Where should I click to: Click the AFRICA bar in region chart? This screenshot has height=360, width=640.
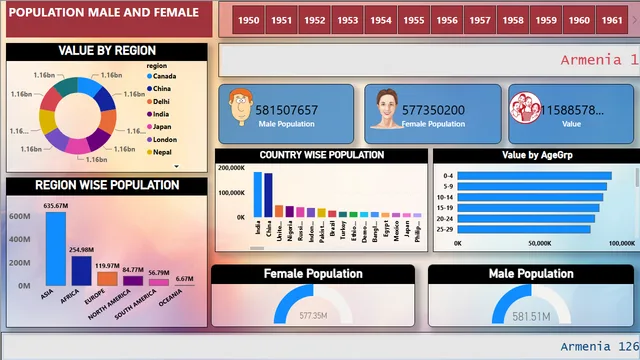point(82,271)
